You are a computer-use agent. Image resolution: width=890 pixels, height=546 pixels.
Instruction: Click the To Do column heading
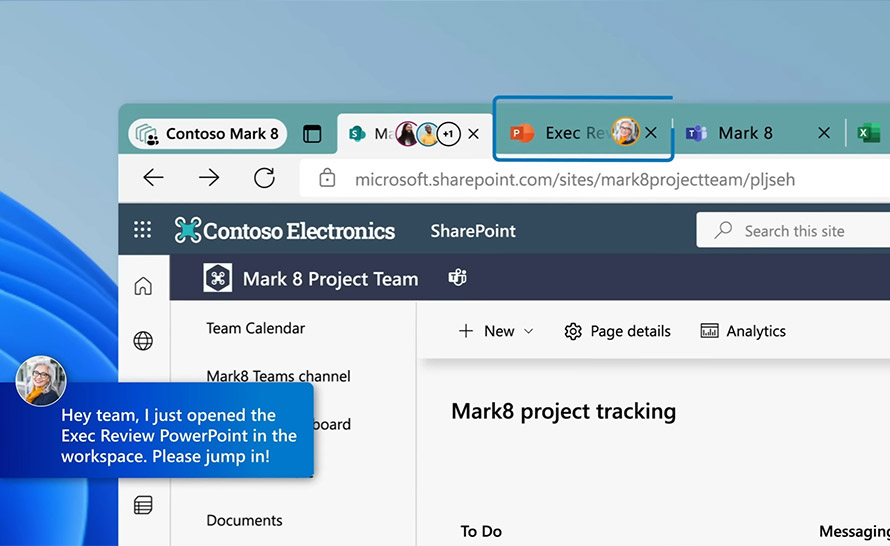coord(481,531)
